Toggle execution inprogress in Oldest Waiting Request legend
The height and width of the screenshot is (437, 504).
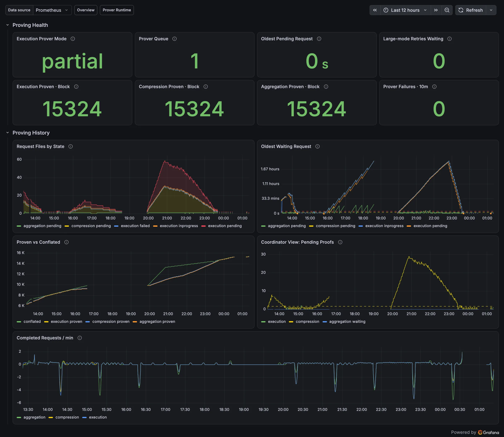384,226
